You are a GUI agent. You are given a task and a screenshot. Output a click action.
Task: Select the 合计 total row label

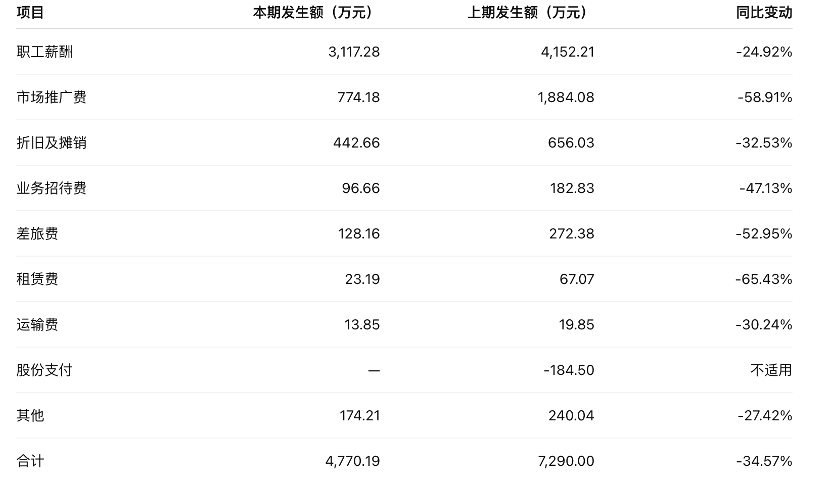point(30,461)
